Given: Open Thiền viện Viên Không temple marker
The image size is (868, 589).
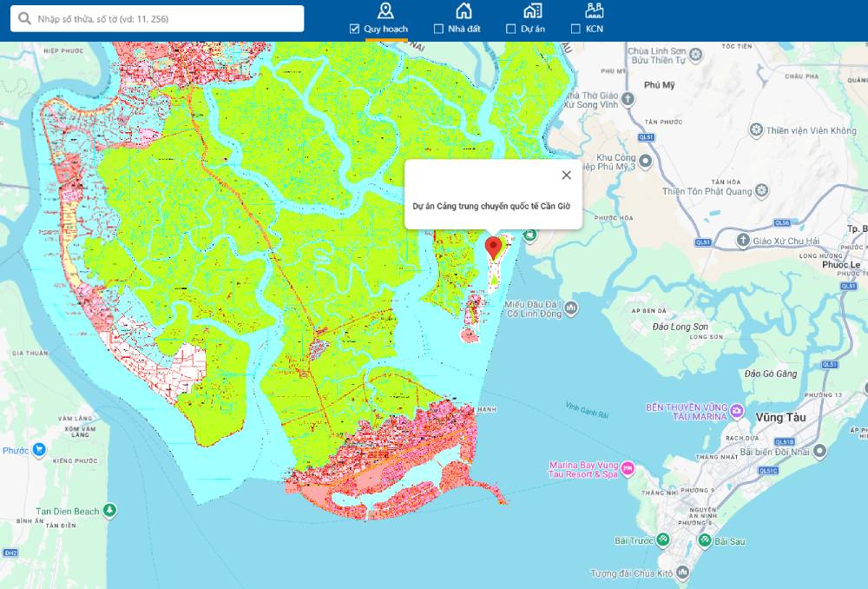Looking at the screenshot, I should click(756, 130).
